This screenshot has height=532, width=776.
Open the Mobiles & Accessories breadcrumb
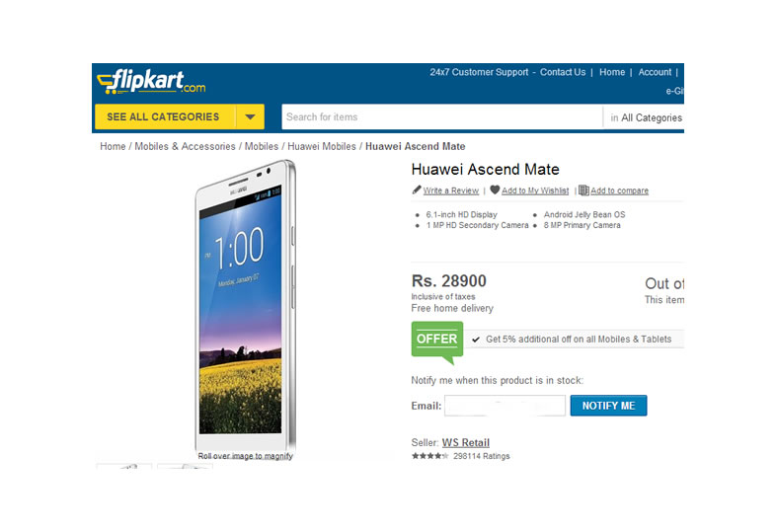coord(185,146)
